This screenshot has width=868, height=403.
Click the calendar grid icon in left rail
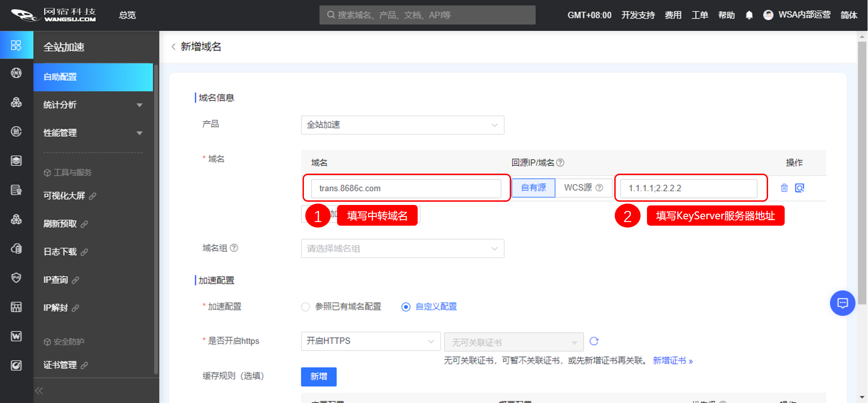[16, 307]
